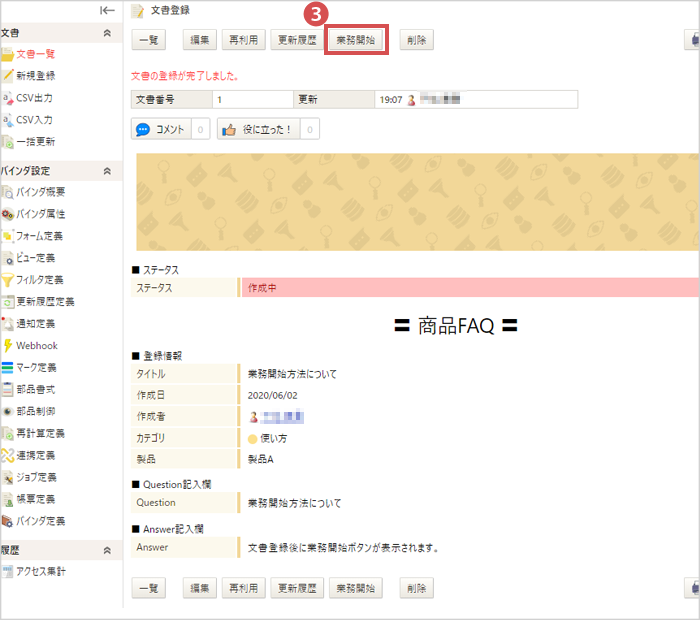The height and width of the screenshot is (620, 700).
Task: Click the 役に立った count 0
Action: pos(310,129)
